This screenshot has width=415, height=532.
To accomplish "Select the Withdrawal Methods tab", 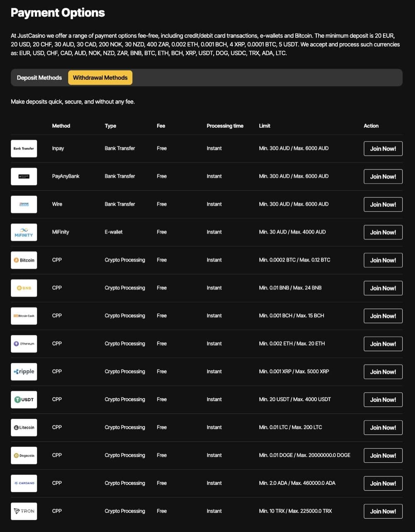I will tap(100, 78).
